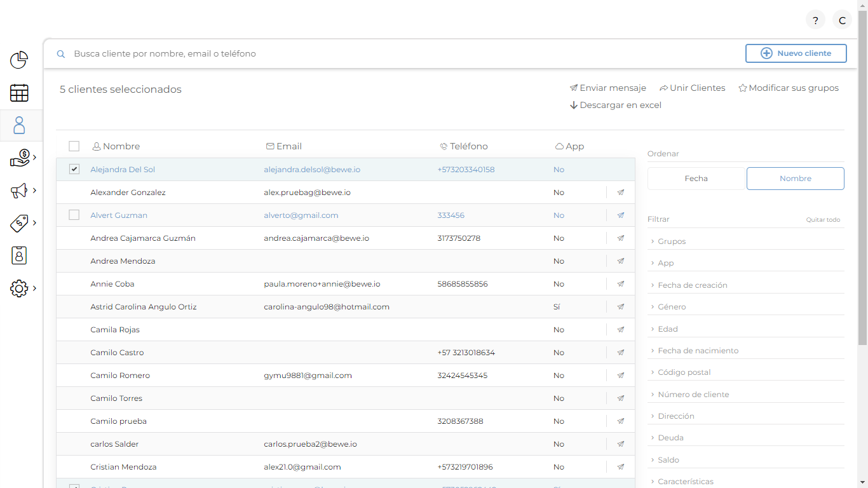The height and width of the screenshot is (488, 868).
Task: Open the staff badge sidebar icon
Action: click(19, 255)
